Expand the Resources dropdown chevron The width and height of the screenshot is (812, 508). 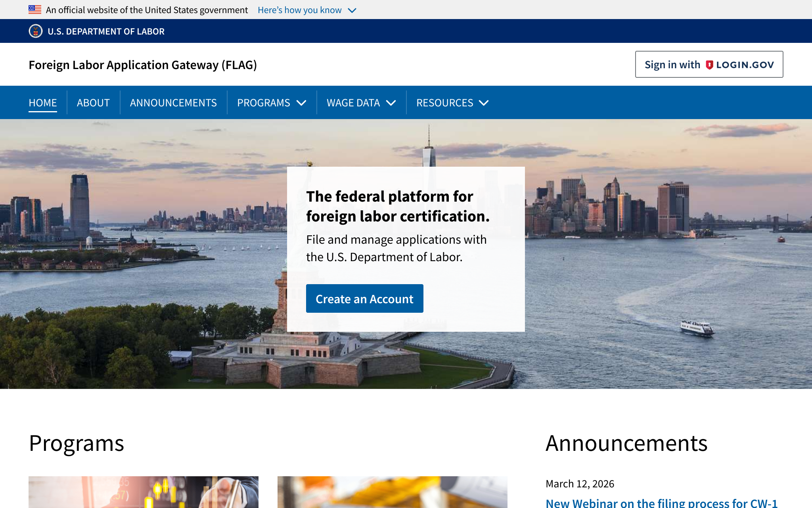[484, 103]
